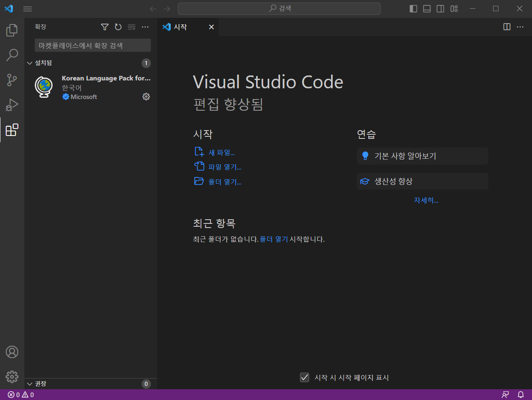Click the 한국어 extension description
This screenshot has height=400, width=532.
pos(72,88)
